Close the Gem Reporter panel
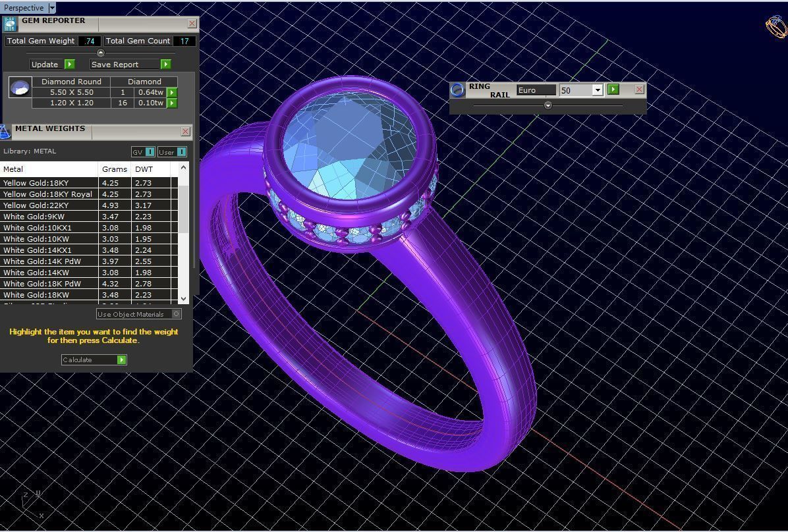The height and width of the screenshot is (532, 788). [x=192, y=24]
